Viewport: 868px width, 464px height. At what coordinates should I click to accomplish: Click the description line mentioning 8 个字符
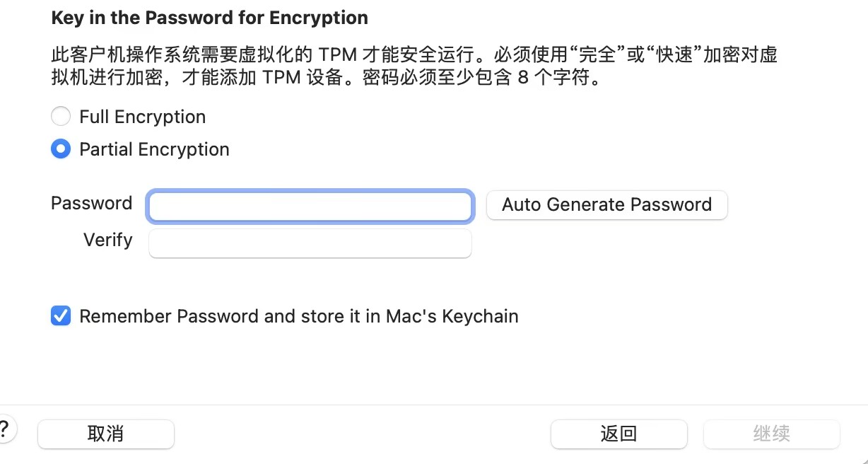point(327,78)
